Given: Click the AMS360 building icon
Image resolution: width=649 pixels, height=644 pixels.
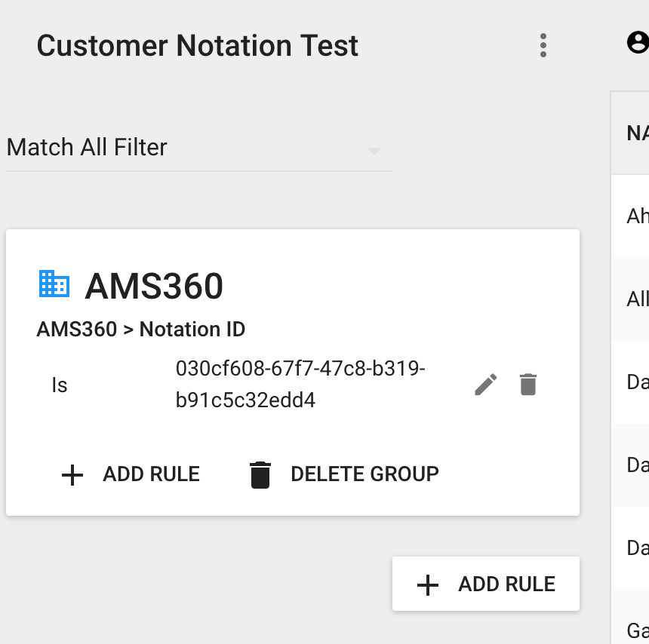Looking at the screenshot, I should point(54,284).
